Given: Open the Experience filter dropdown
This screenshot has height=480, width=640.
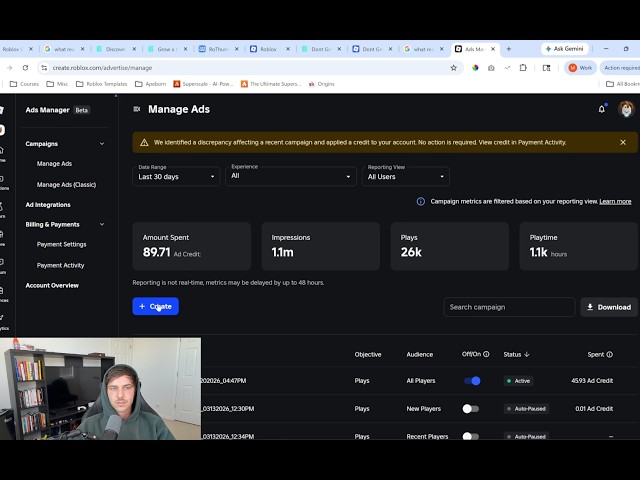Looking at the screenshot, I should 291,176.
